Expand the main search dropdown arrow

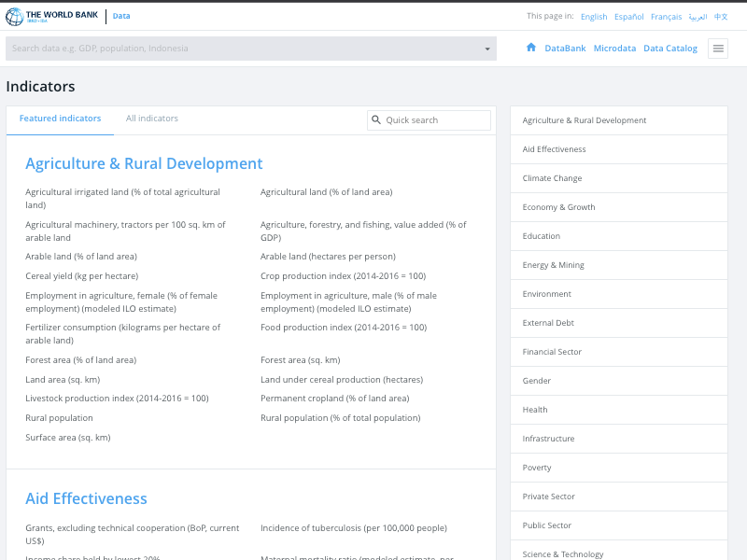(x=487, y=49)
